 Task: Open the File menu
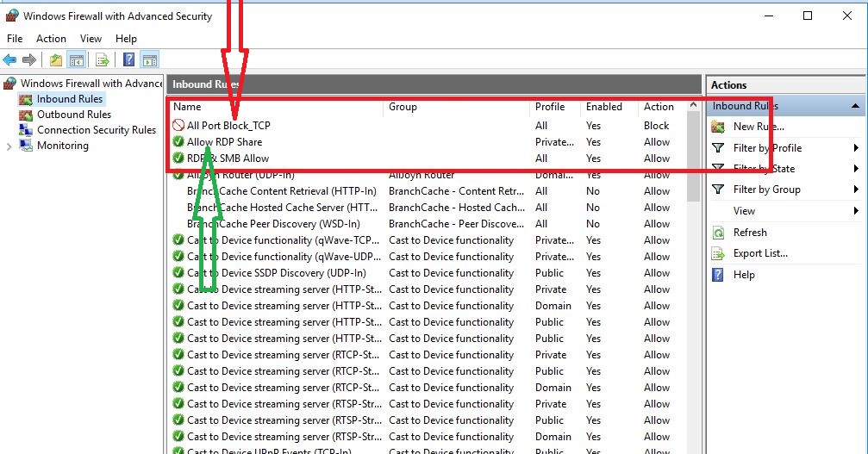(15, 39)
